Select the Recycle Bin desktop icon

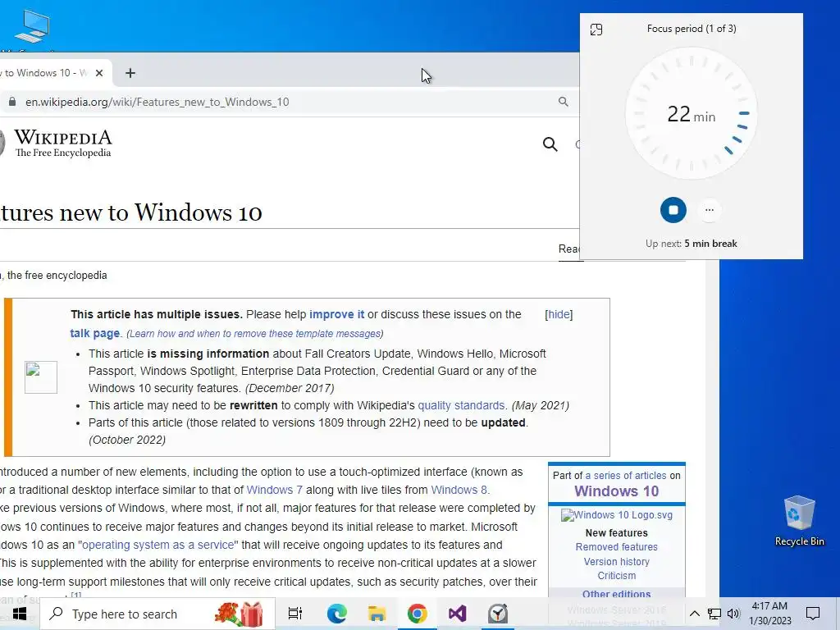(799, 520)
